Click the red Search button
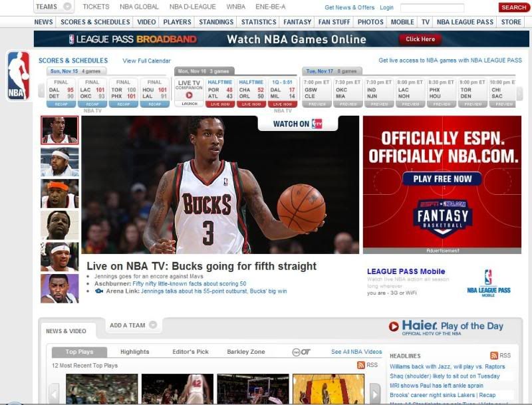The image size is (532, 405). coord(513,7)
